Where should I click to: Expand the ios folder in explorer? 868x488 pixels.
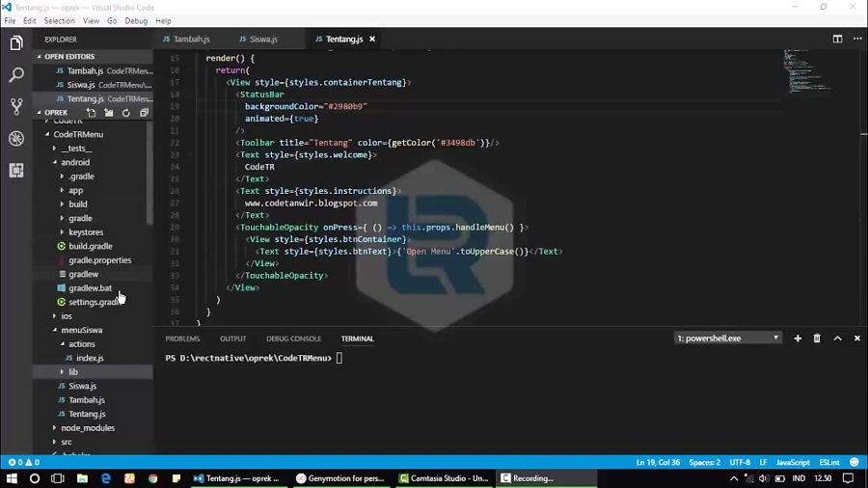(66, 316)
